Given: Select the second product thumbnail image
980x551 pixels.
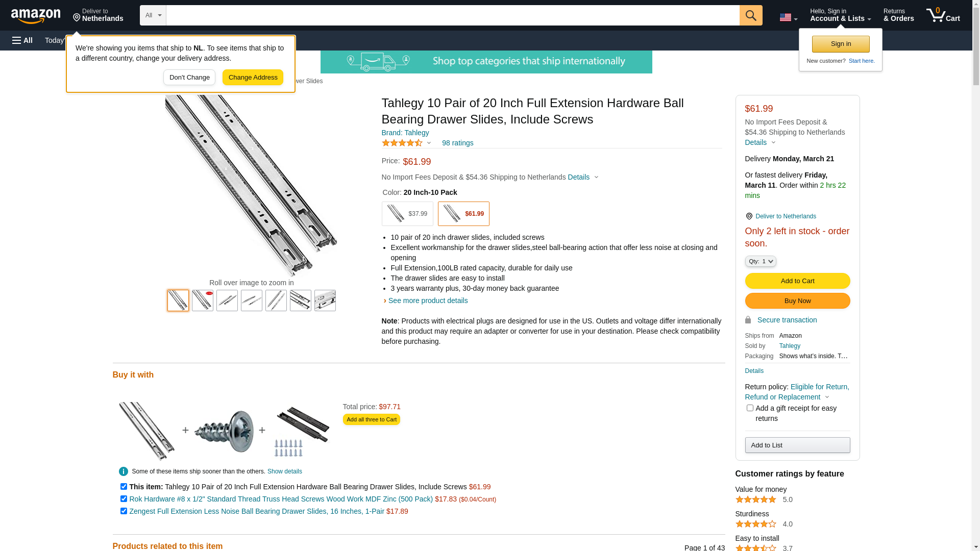Looking at the screenshot, I should pos(203,300).
